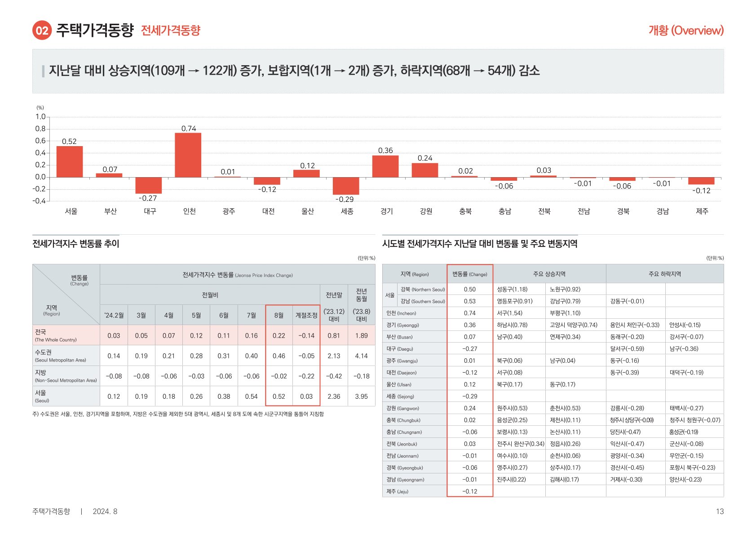Click the 전세가격지수 변동률 추이 heading

tap(76, 244)
